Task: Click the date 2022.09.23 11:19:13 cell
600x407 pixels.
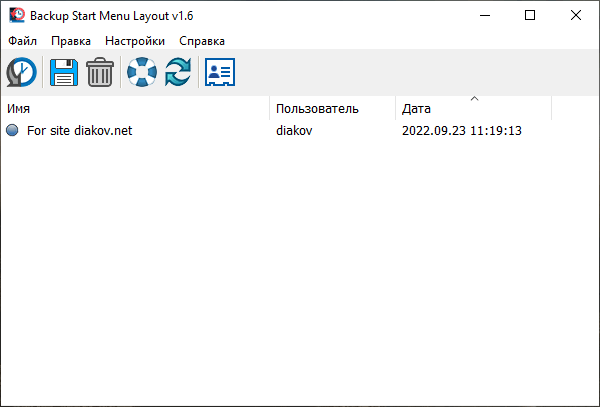Action: (x=462, y=130)
